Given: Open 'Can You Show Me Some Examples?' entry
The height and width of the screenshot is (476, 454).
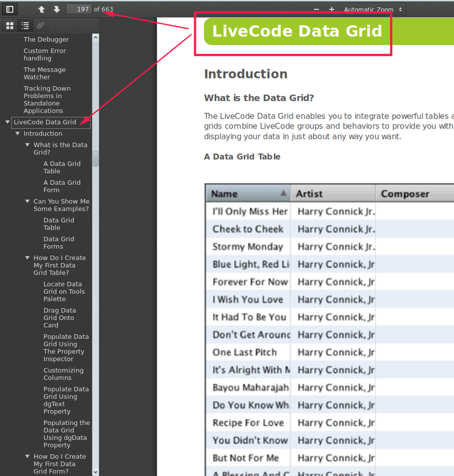Looking at the screenshot, I should pyautogui.click(x=61, y=205).
